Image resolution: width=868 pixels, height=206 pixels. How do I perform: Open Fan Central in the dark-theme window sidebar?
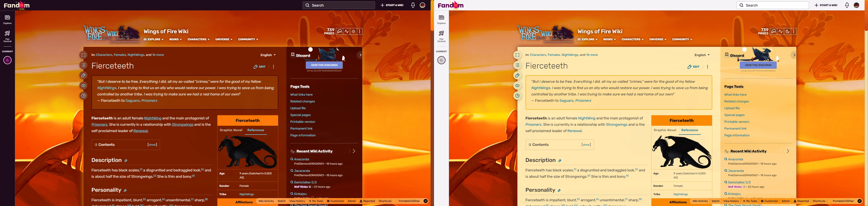click(7, 36)
